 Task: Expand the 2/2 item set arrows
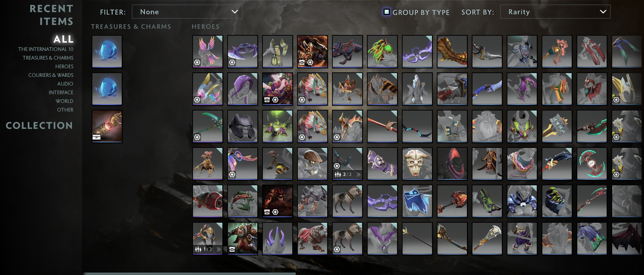click(x=358, y=175)
